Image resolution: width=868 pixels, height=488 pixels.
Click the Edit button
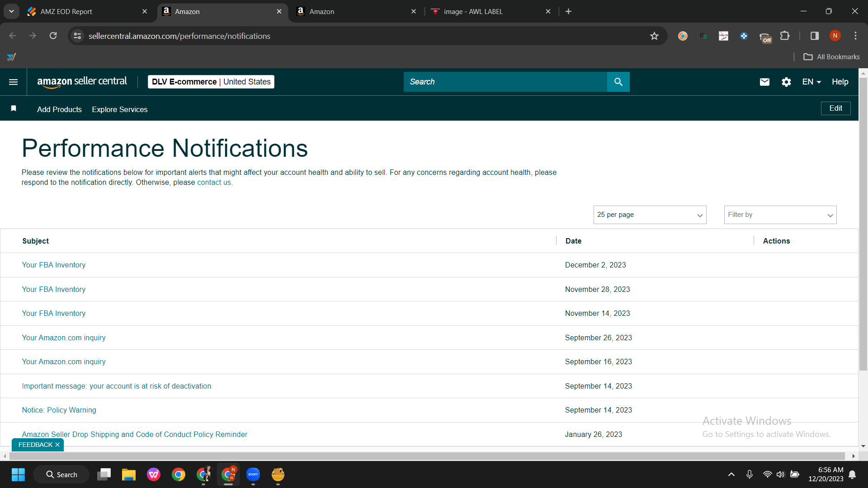(835, 108)
